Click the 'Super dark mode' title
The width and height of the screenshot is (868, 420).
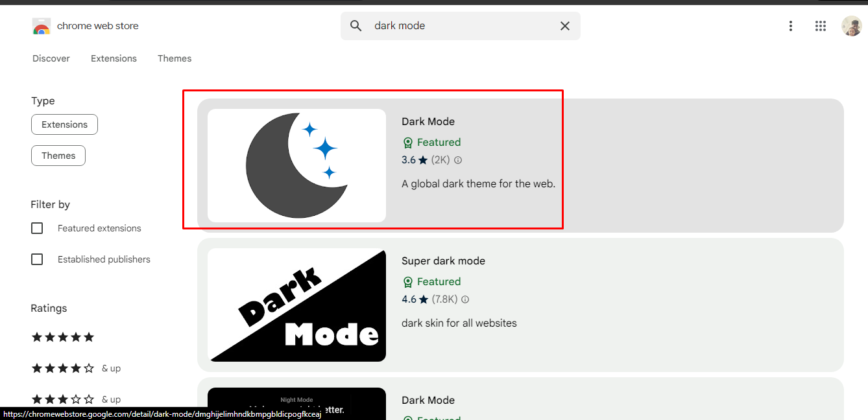tap(443, 261)
